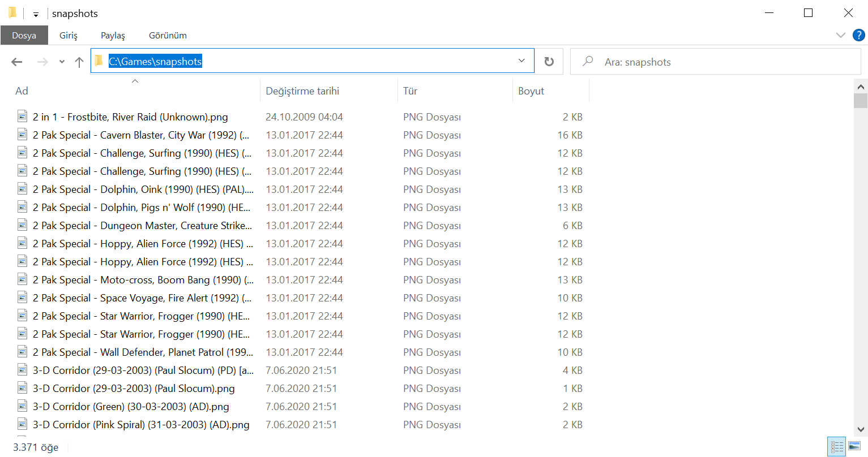Click the Ara: snapshots search field
Image resolution: width=868 pixels, height=457 pixels.
pyautogui.click(x=715, y=62)
